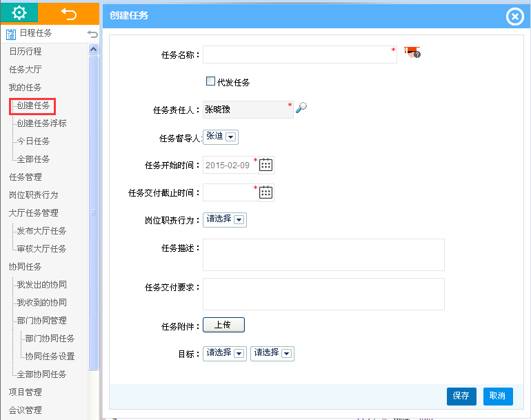531x420 pixels.
Task: Click the green settings gear icon
Action: [19, 13]
